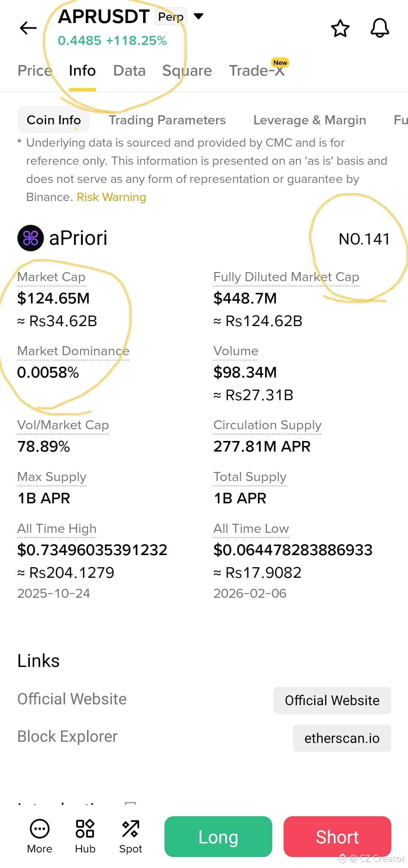Open the Risk Warning link

[x=111, y=197]
